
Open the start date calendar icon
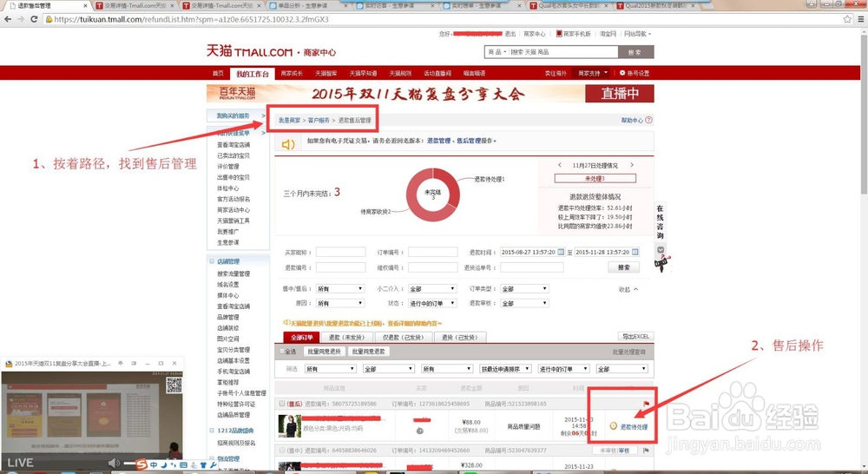pos(561,252)
